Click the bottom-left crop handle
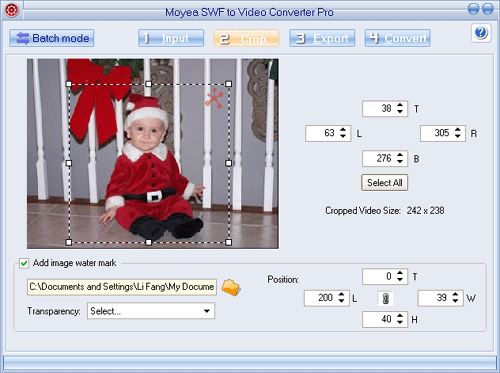The image size is (500, 373). (x=69, y=242)
